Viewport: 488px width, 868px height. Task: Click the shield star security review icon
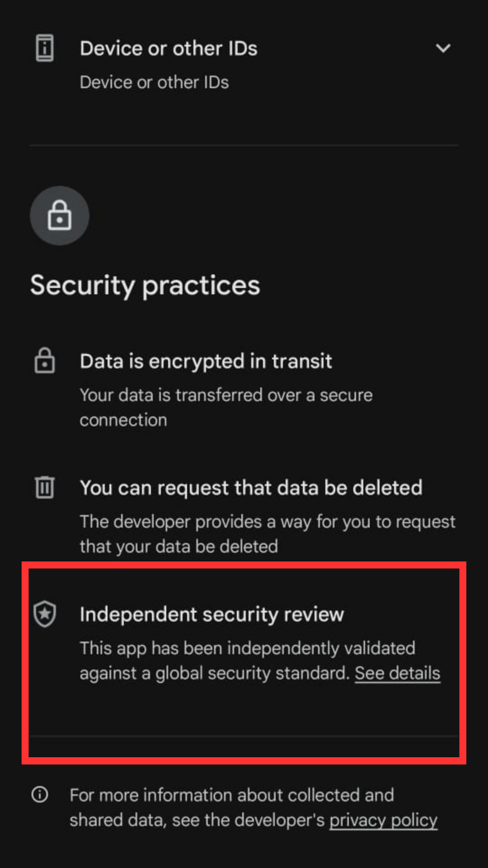click(x=45, y=614)
